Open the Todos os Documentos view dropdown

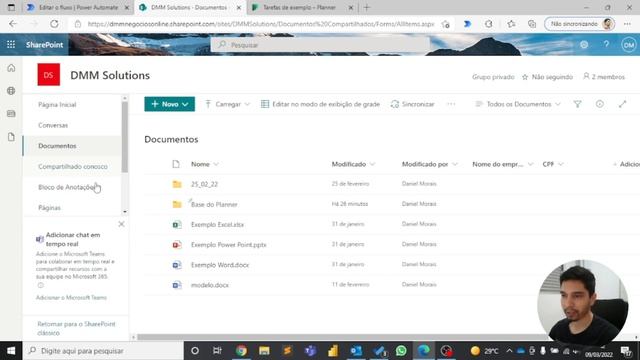click(518, 104)
